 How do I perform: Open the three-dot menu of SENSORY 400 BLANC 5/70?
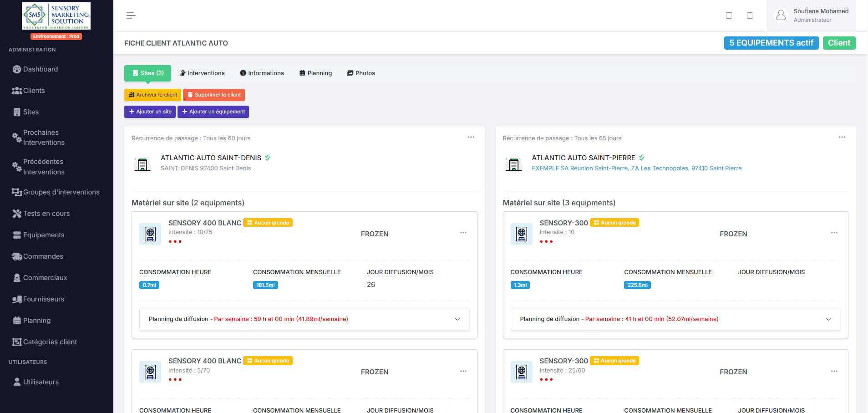click(x=463, y=371)
